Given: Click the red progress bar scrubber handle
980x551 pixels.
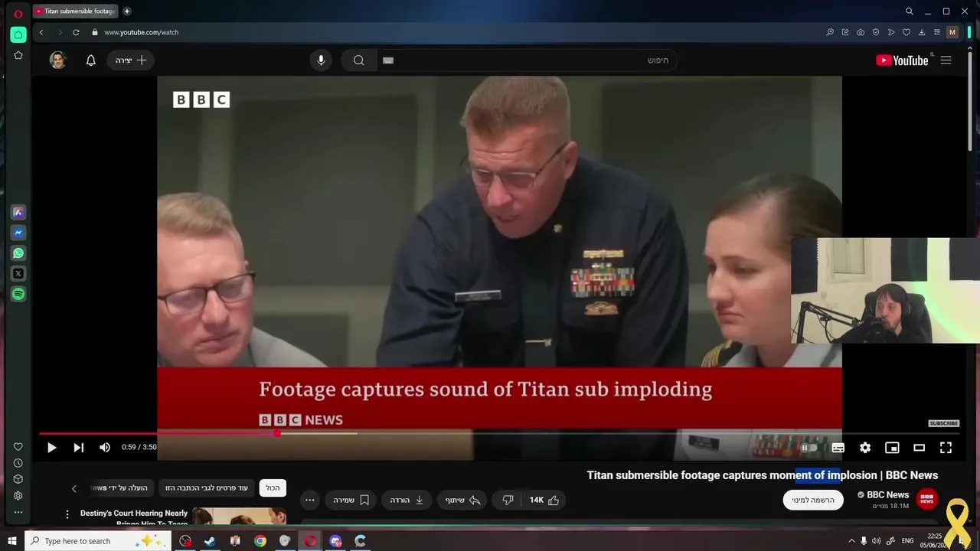Looking at the screenshot, I should [277, 433].
